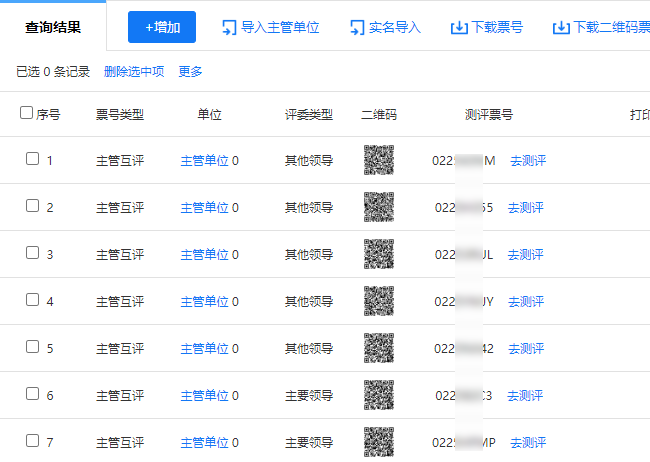Viewport: 650px width, 462px height.
Task: Open QR code thumbnail in row 7
Action: pyautogui.click(x=379, y=442)
